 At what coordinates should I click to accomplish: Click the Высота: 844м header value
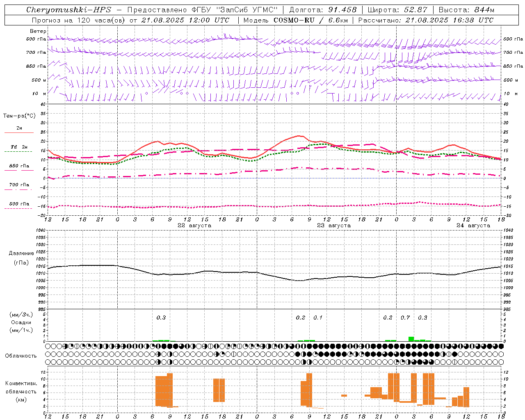(466, 10)
